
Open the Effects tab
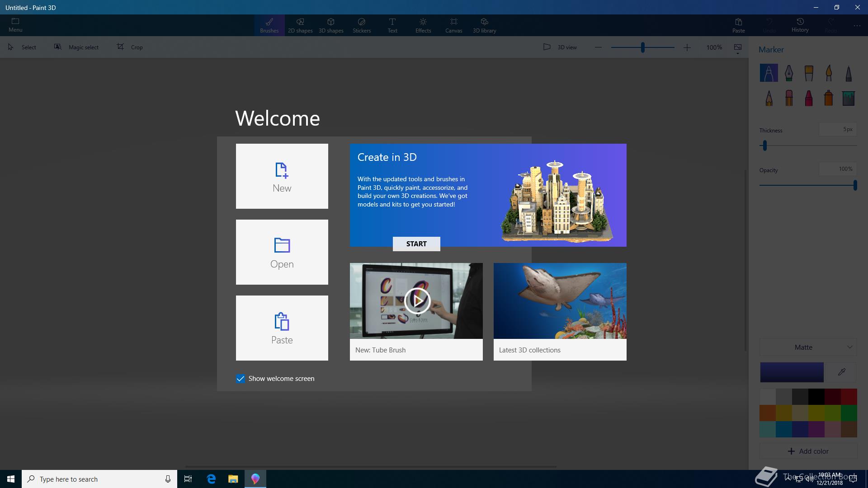click(x=423, y=25)
